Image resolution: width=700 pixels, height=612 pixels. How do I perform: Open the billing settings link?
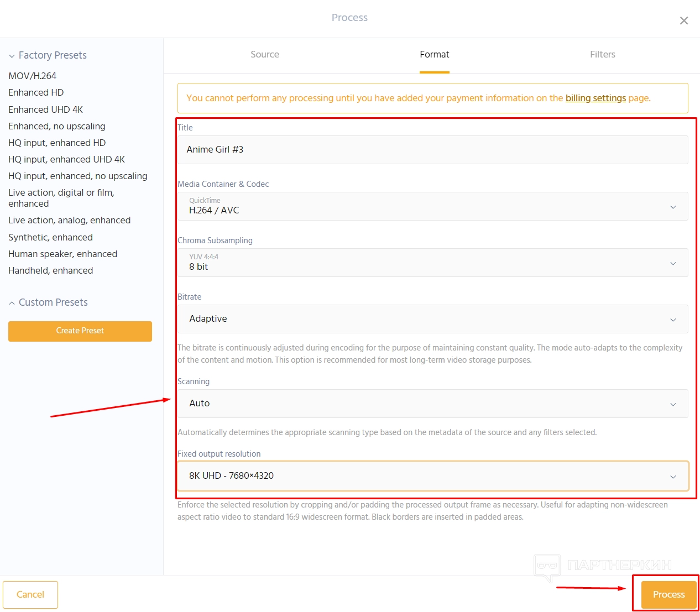pos(595,98)
